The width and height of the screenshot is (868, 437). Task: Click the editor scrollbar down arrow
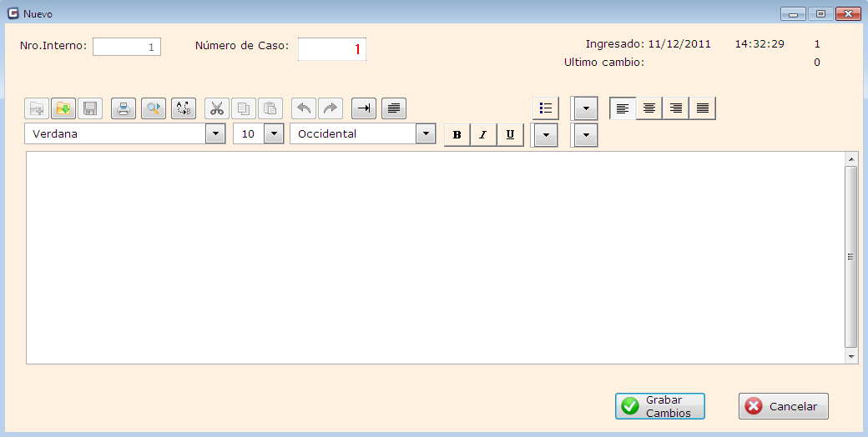(x=851, y=356)
